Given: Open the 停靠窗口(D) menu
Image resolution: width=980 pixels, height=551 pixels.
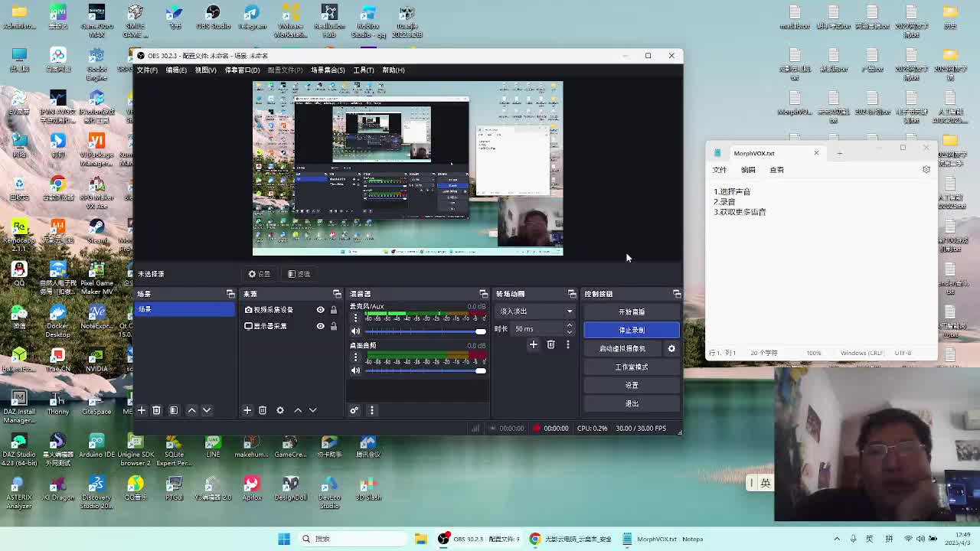Looking at the screenshot, I should (242, 70).
